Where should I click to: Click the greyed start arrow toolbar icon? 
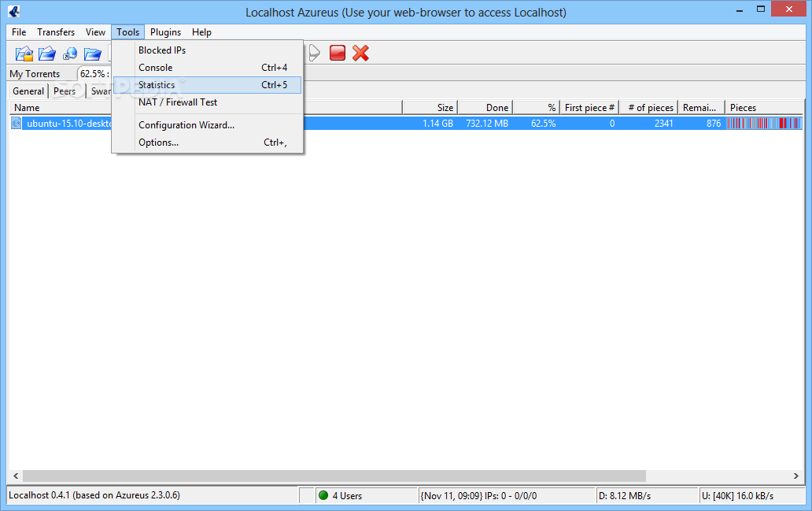(315, 53)
